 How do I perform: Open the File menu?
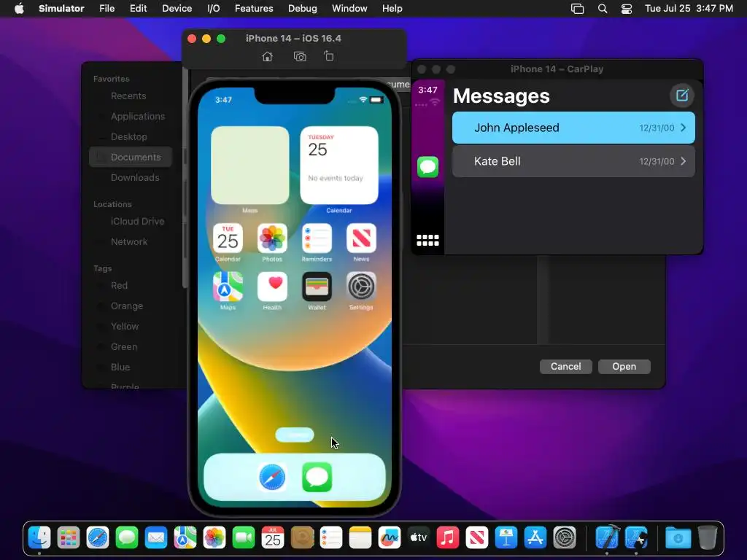[x=107, y=9]
